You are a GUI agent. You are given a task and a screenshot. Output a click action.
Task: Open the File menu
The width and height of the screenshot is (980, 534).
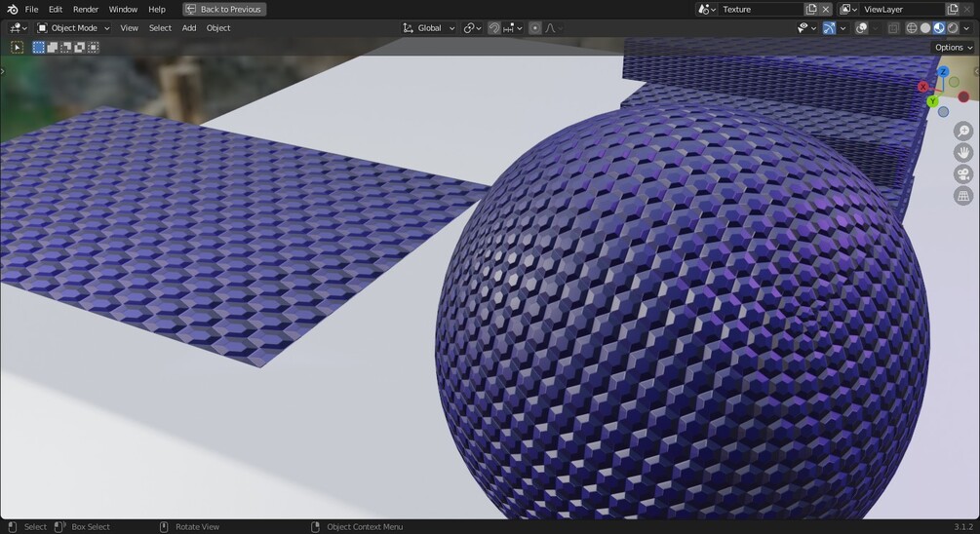coord(31,10)
